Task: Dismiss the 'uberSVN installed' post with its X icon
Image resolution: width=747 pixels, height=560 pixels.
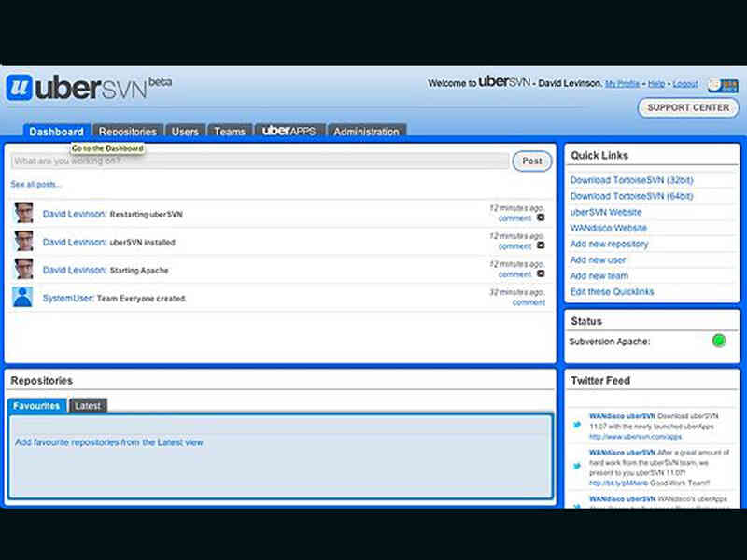Action: pos(541,245)
